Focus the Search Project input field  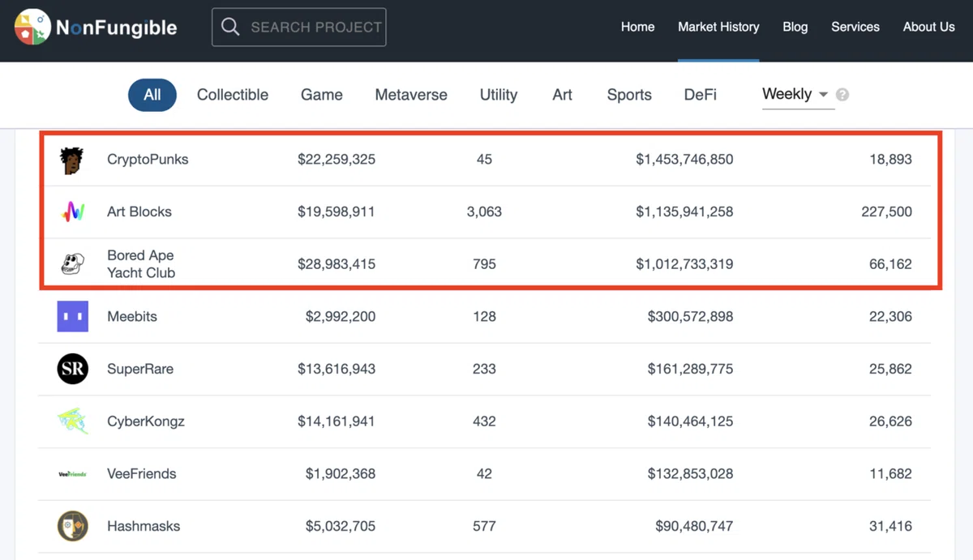[299, 28]
